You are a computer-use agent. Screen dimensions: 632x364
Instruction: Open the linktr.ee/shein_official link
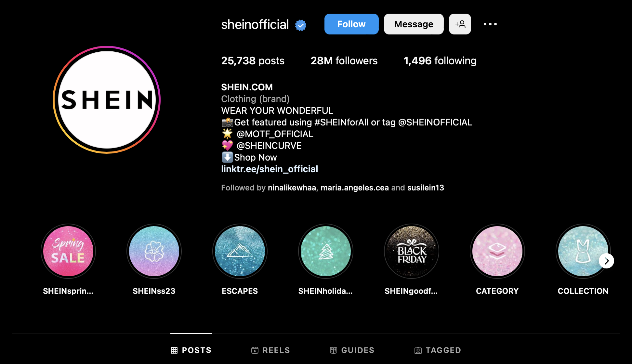[x=270, y=169]
